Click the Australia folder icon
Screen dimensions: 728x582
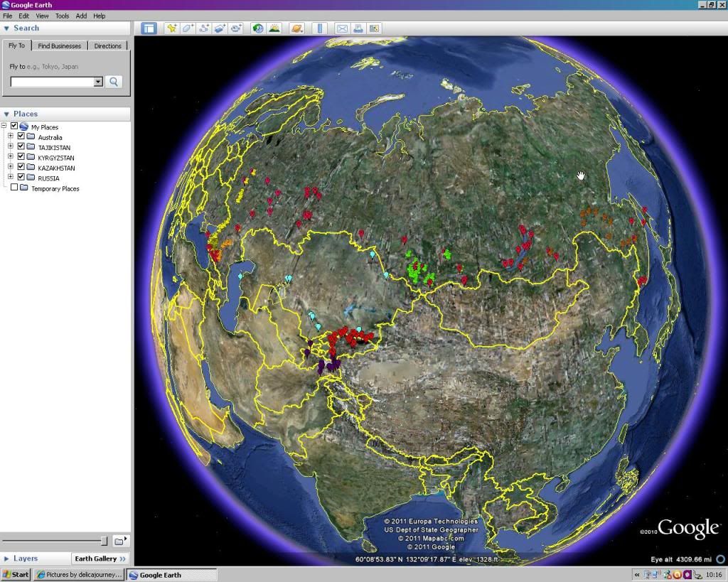coord(31,137)
